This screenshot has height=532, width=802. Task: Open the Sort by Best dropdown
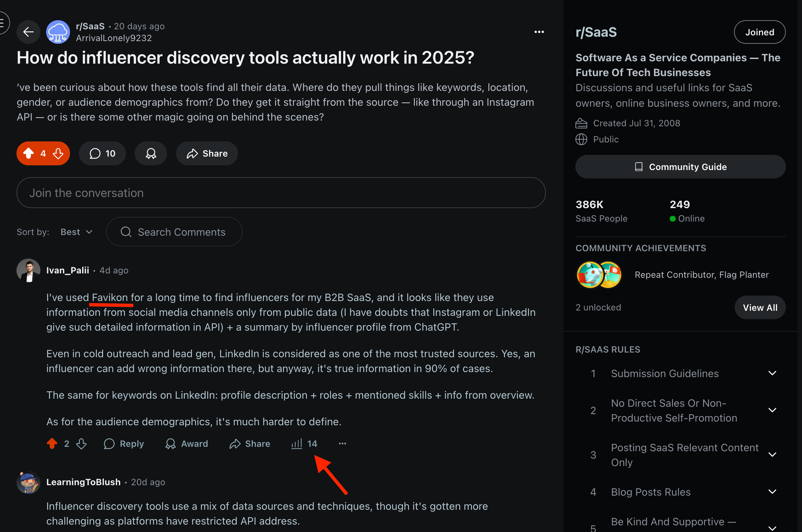click(76, 232)
